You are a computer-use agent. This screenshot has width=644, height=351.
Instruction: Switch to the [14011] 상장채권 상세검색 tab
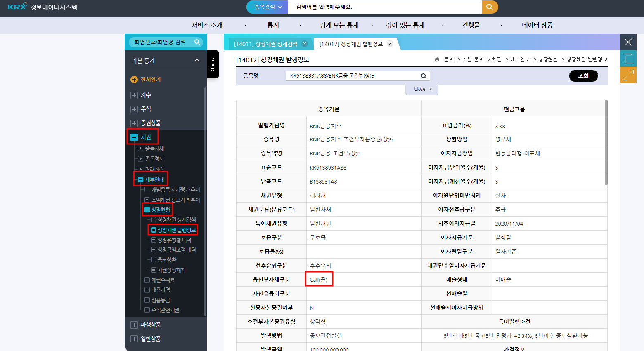click(x=265, y=44)
